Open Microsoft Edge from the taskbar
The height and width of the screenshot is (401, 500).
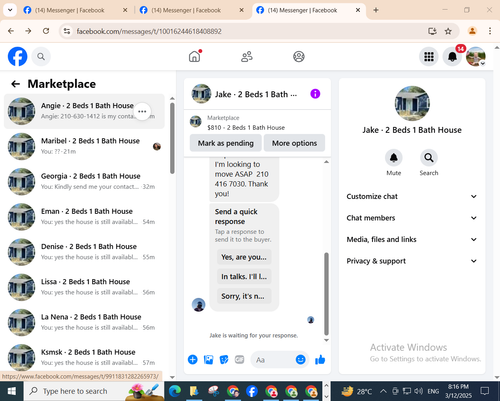point(175,391)
